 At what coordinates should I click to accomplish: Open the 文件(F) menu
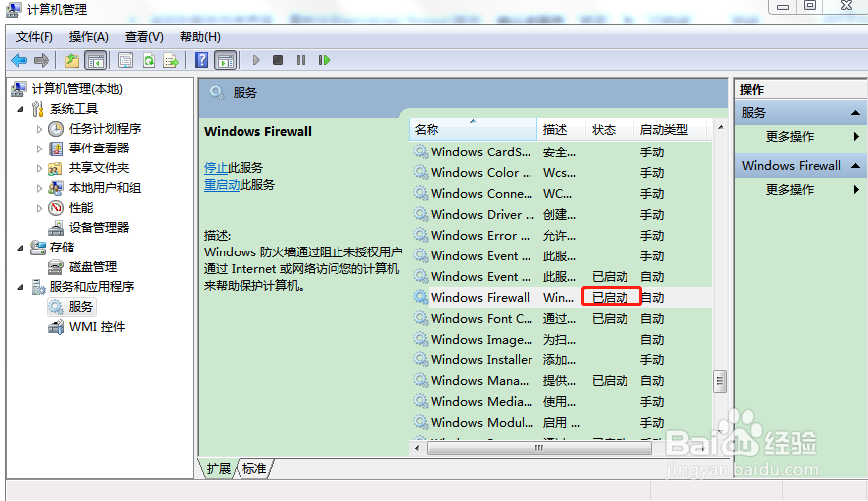pyautogui.click(x=35, y=37)
